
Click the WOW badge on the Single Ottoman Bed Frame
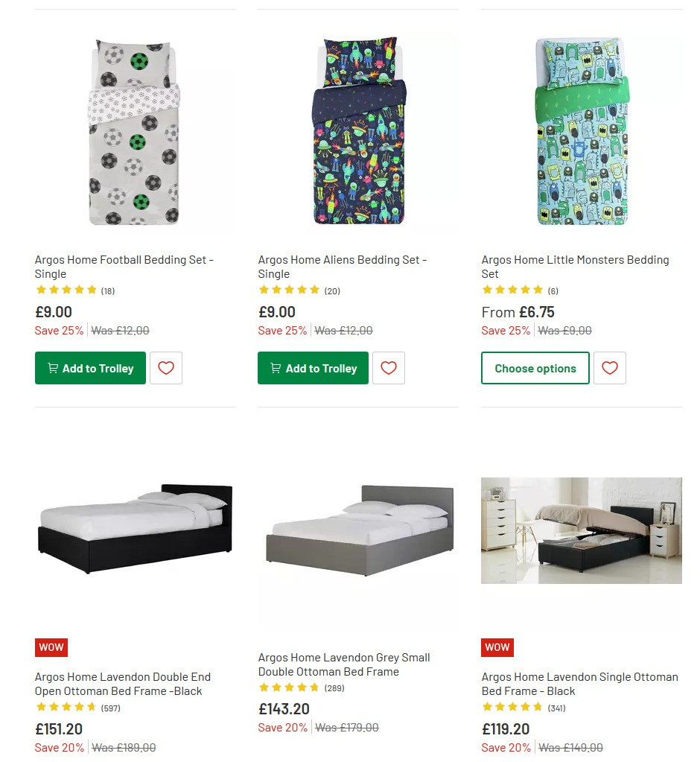coord(497,647)
